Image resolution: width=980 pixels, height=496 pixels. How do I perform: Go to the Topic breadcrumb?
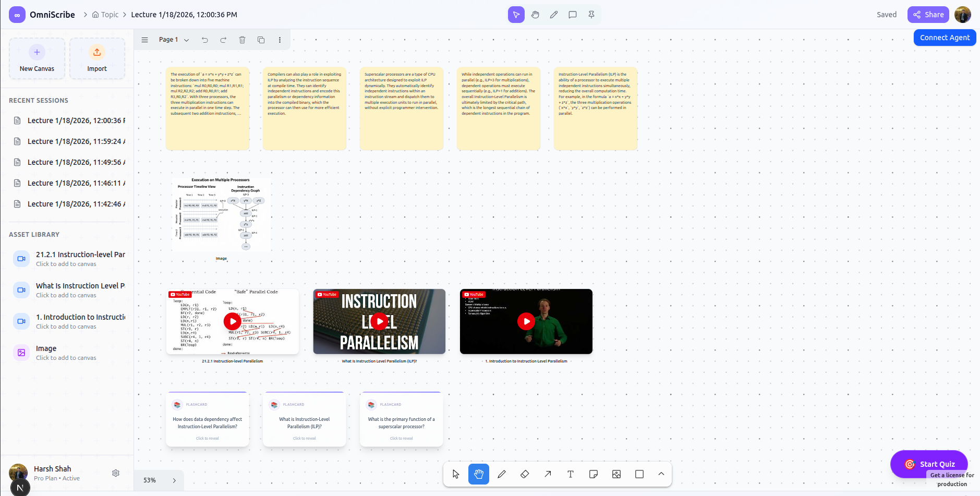[105, 15]
